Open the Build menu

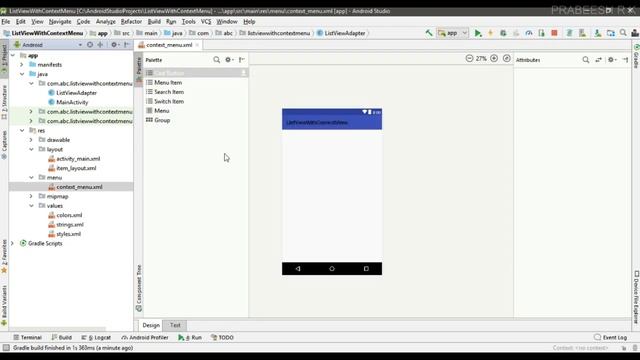click(154, 22)
